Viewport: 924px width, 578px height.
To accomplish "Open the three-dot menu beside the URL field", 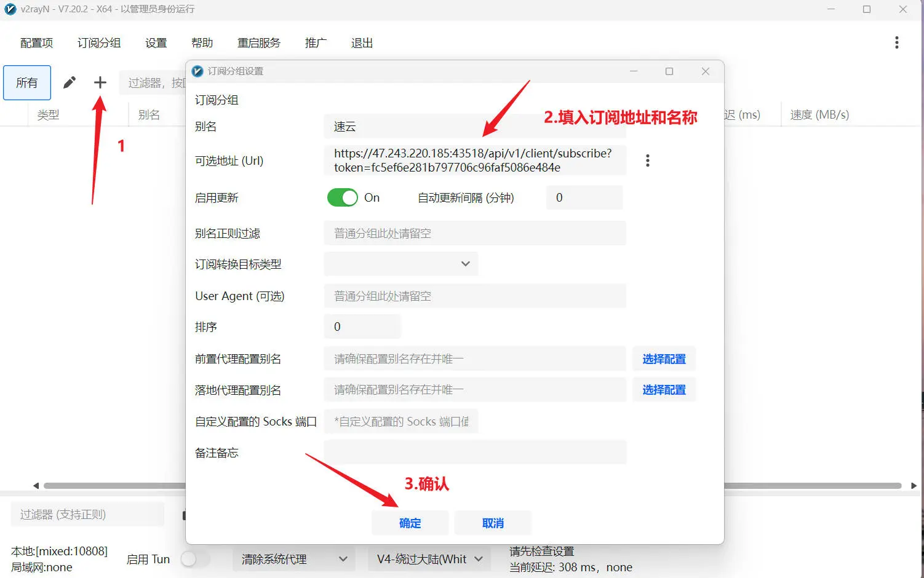I will pos(647,160).
